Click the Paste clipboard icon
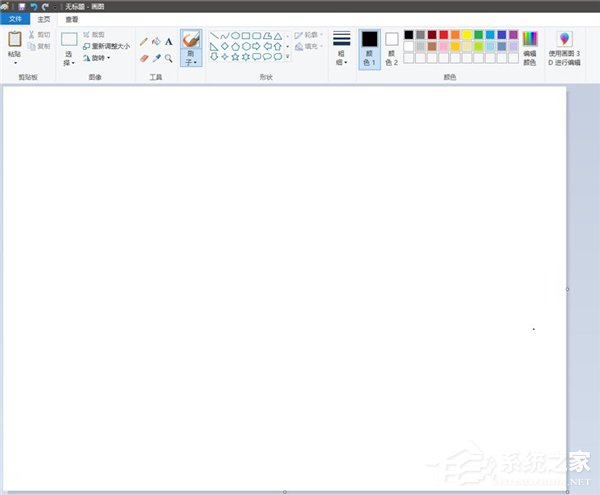600x495 pixels. 14,39
